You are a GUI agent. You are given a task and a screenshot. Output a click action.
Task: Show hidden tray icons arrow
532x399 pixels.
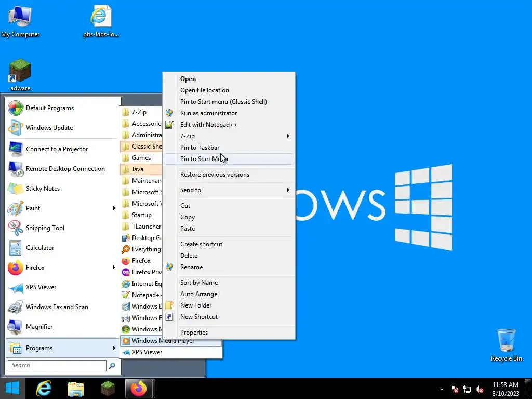(x=442, y=389)
